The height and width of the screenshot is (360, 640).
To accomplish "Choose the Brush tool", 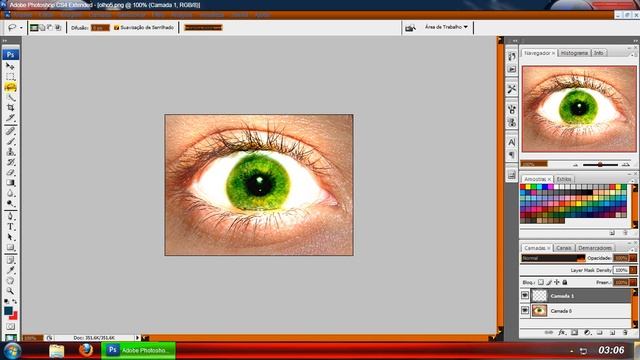I will click(10, 142).
